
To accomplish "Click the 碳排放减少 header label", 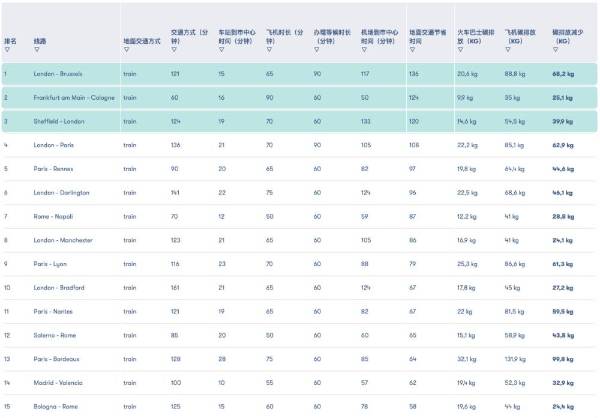I will pos(567,36).
